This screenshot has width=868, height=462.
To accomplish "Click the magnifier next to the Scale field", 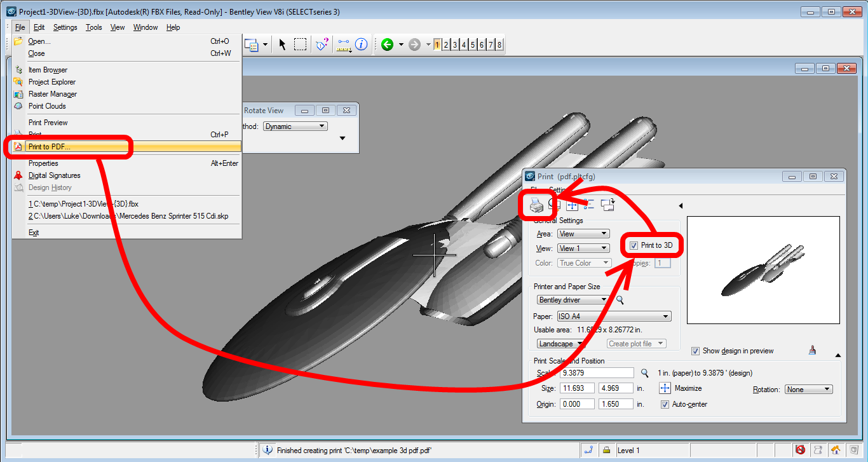I will pos(644,373).
